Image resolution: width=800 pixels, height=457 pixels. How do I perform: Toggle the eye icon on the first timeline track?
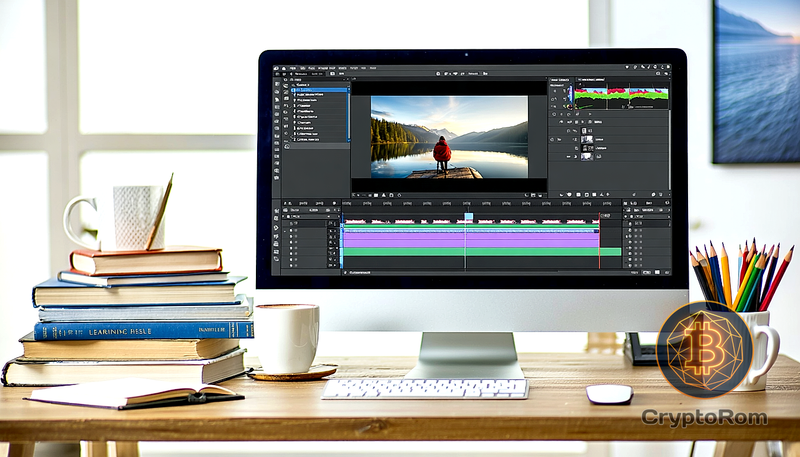[288, 224]
